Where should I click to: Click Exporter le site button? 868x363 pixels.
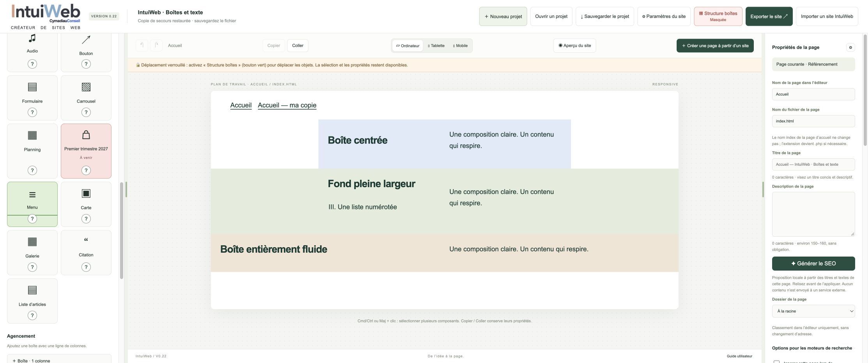(769, 16)
